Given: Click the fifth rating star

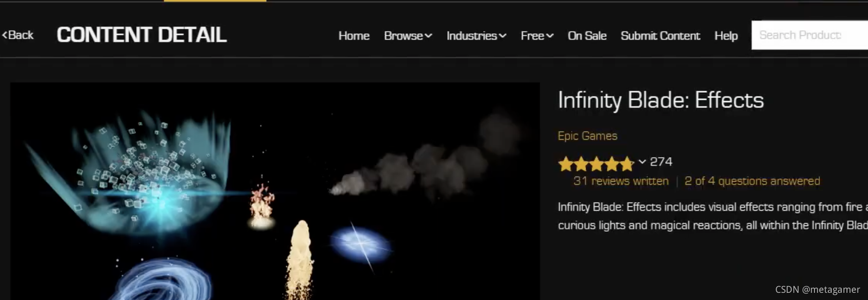Looking at the screenshot, I should [627, 164].
